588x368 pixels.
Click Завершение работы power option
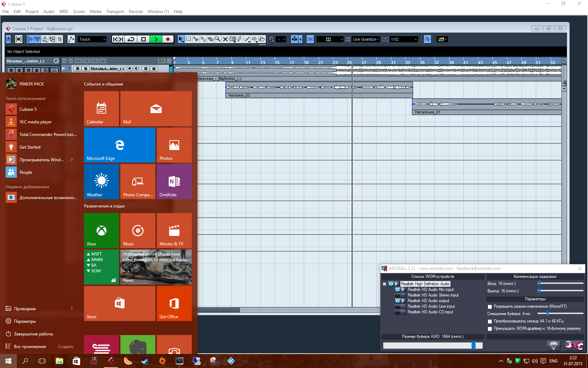(x=33, y=334)
